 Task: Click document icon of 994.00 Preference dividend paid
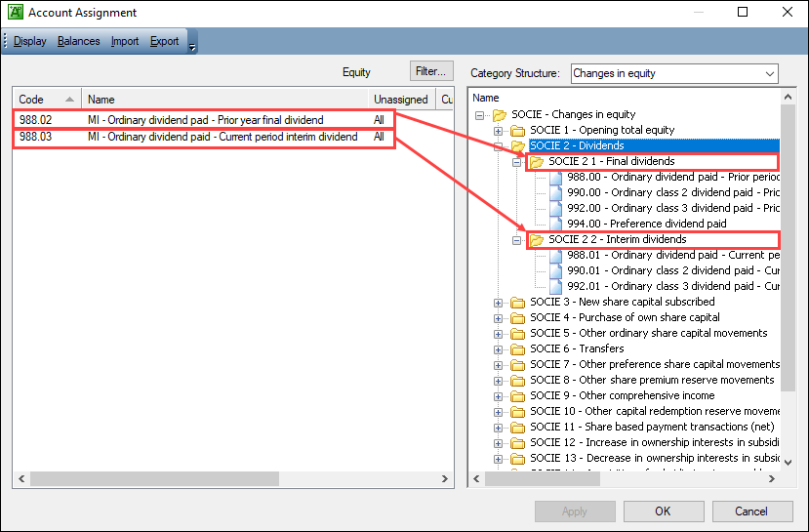pyautogui.click(x=556, y=224)
